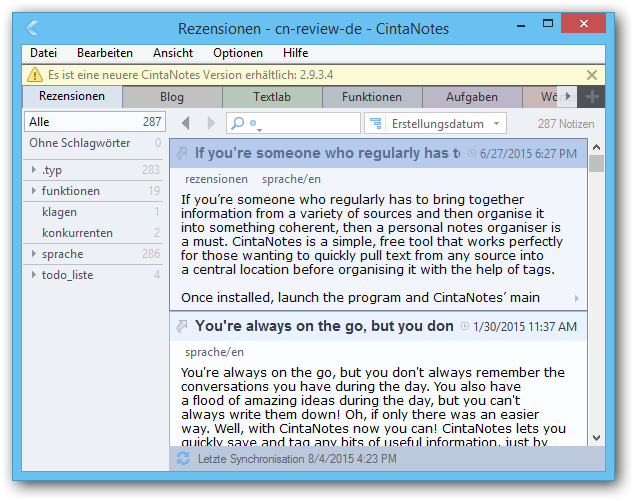The image size is (635, 501).
Task: Open the Optionen menu
Action: click(x=238, y=53)
